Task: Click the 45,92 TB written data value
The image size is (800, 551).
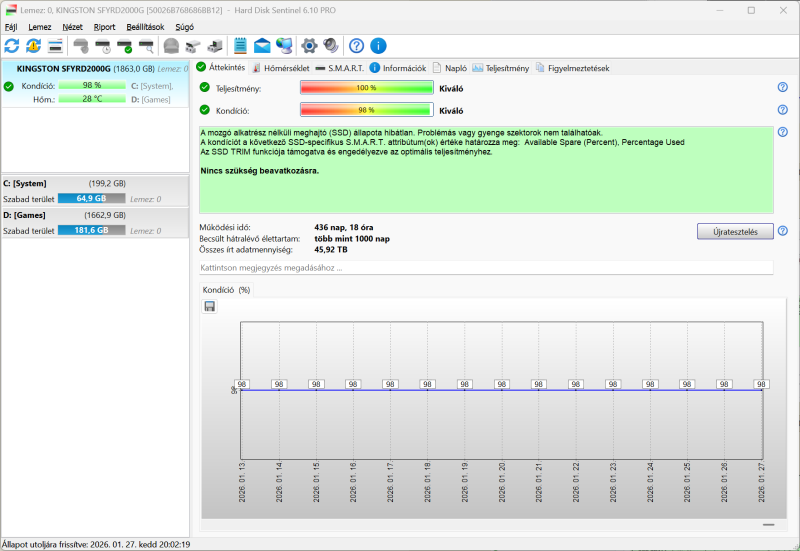Action: (x=331, y=249)
